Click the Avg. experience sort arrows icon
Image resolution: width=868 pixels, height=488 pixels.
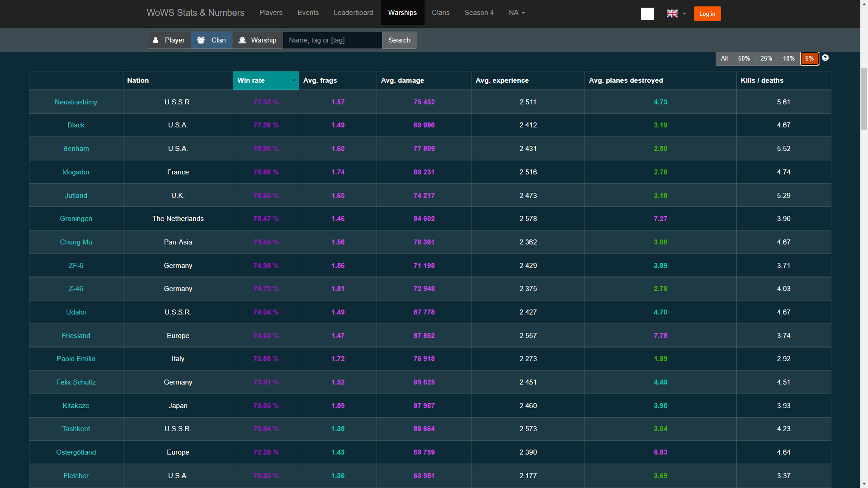click(x=579, y=80)
